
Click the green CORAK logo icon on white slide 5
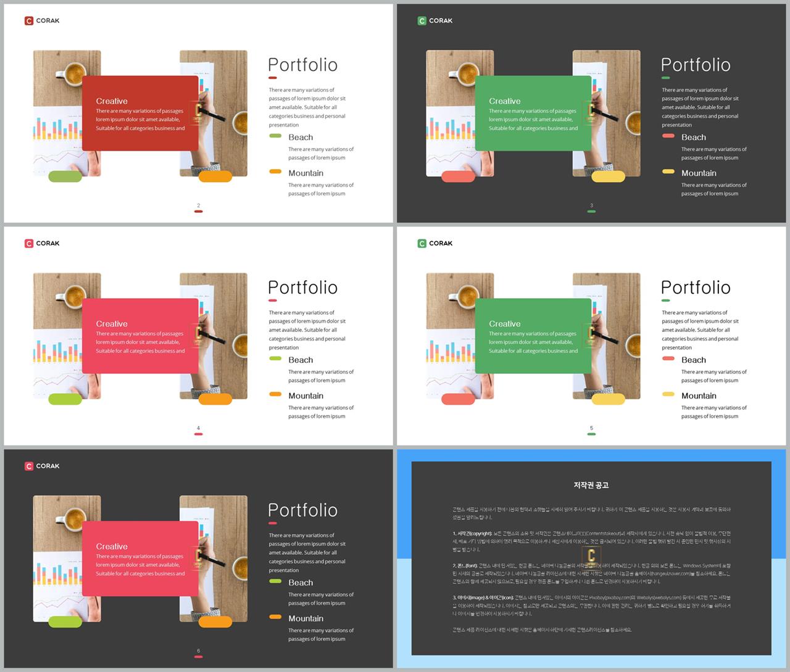point(422,243)
